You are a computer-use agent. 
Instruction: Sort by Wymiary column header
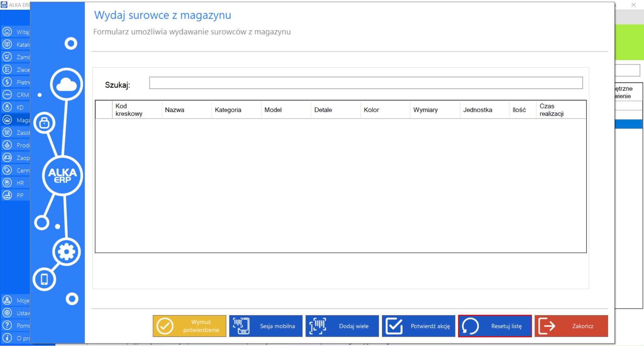point(435,110)
